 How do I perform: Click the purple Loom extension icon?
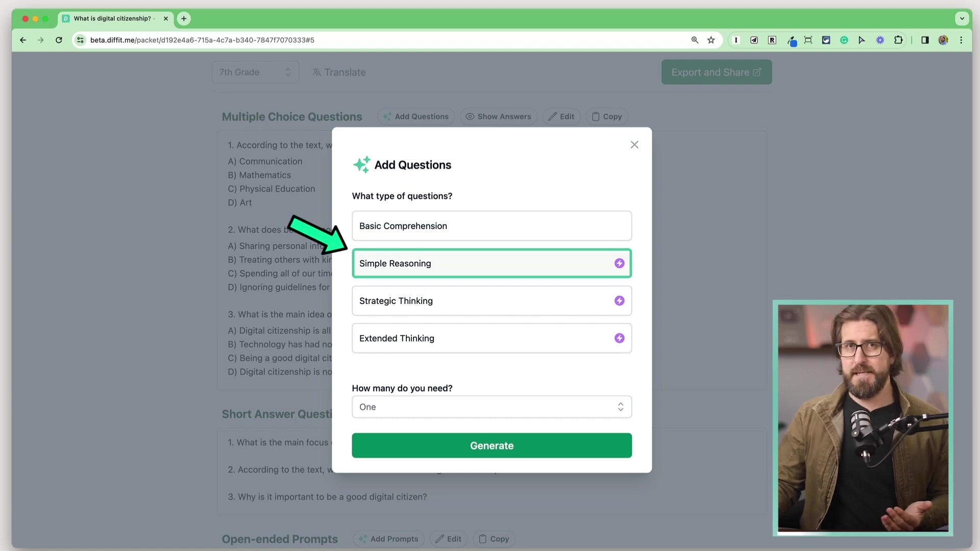coord(880,40)
